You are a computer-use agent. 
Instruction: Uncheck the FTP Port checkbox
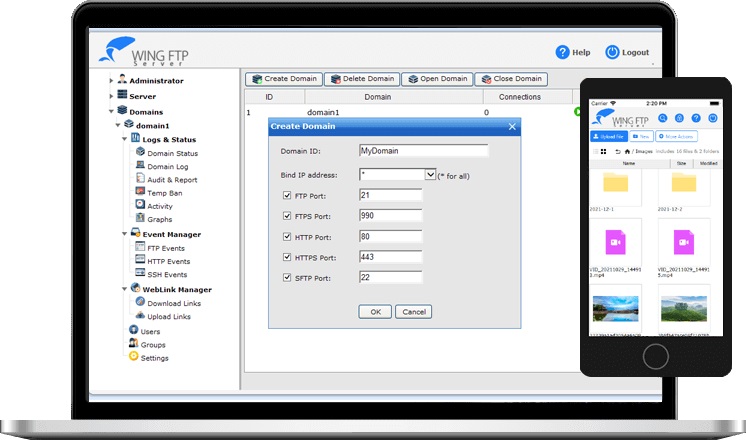point(287,195)
